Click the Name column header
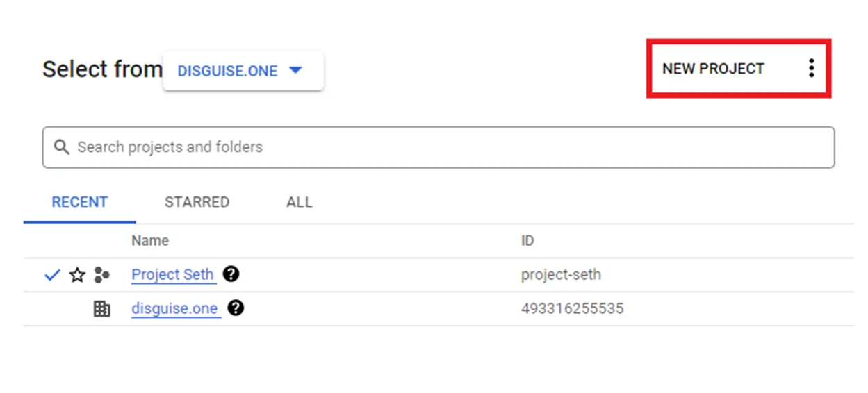 tap(150, 241)
